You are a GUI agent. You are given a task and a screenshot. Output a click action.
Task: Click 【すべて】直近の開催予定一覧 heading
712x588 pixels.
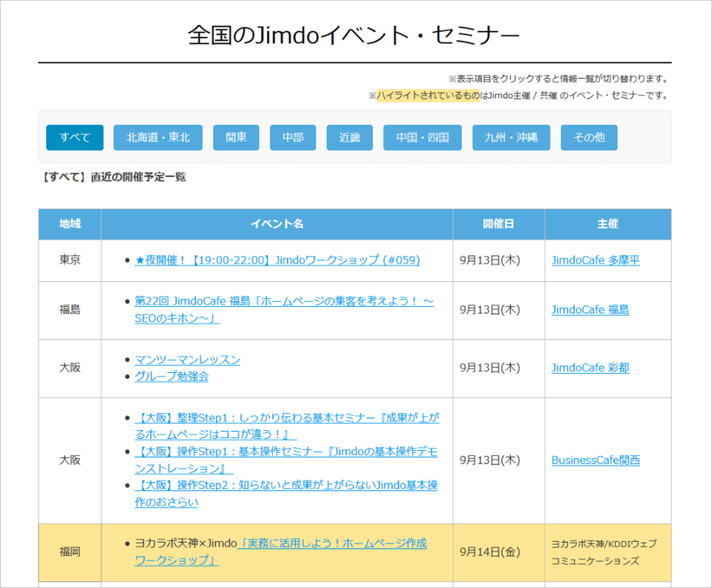point(114,177)
